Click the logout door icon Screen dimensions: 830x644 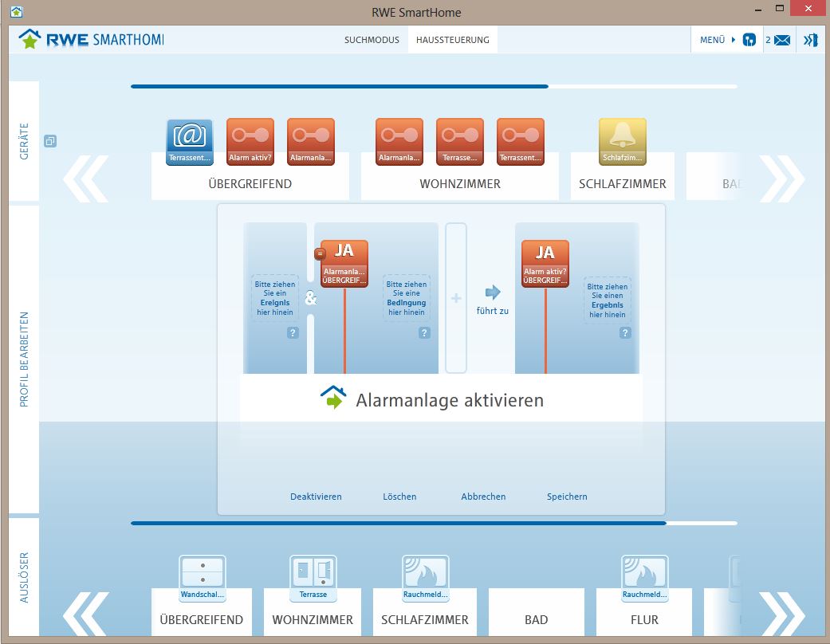click(810, 40)
